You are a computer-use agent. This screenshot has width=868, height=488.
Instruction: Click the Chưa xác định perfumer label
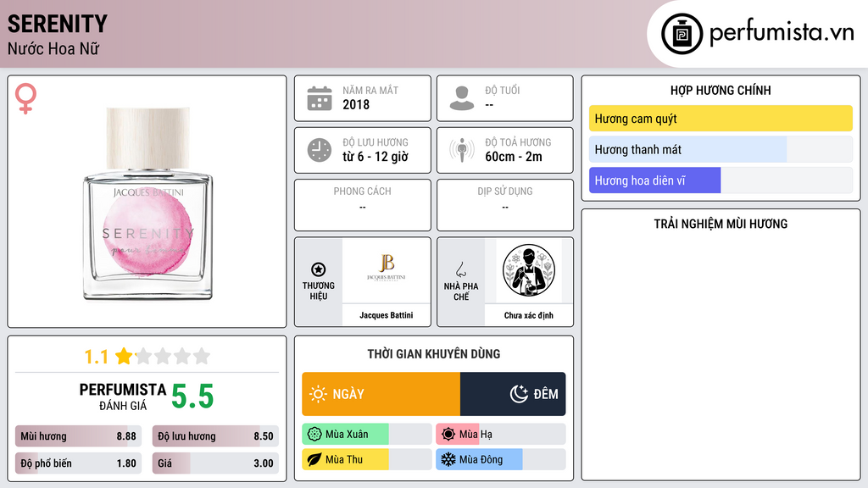coord(529,315)
